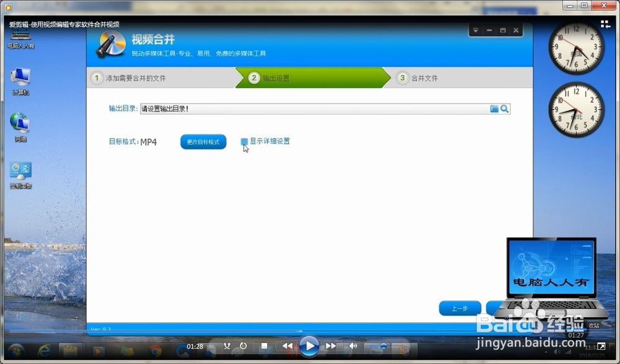
Task: Open Internet Explorer on the taskbar
Action: point(44,350)
